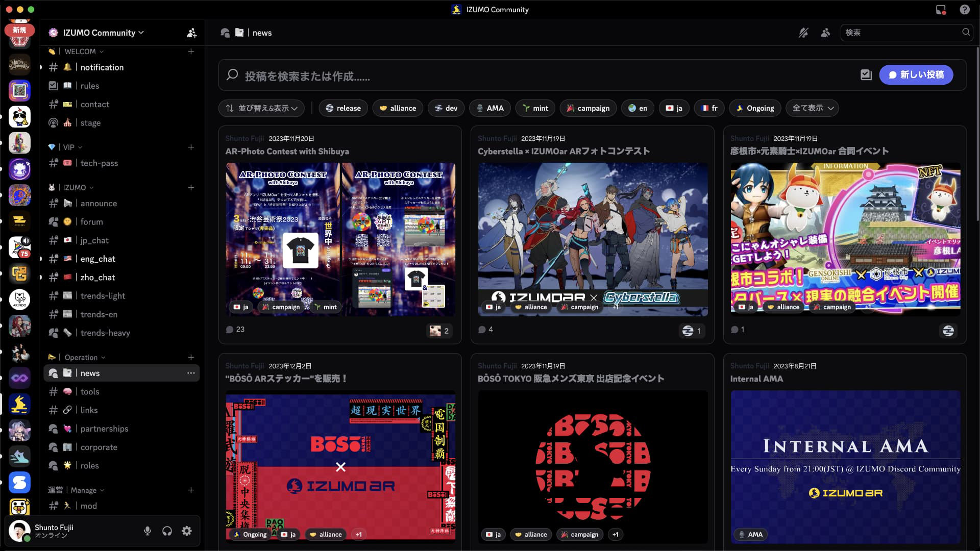Click the search magnifier icon in the header

click(966, 32)
